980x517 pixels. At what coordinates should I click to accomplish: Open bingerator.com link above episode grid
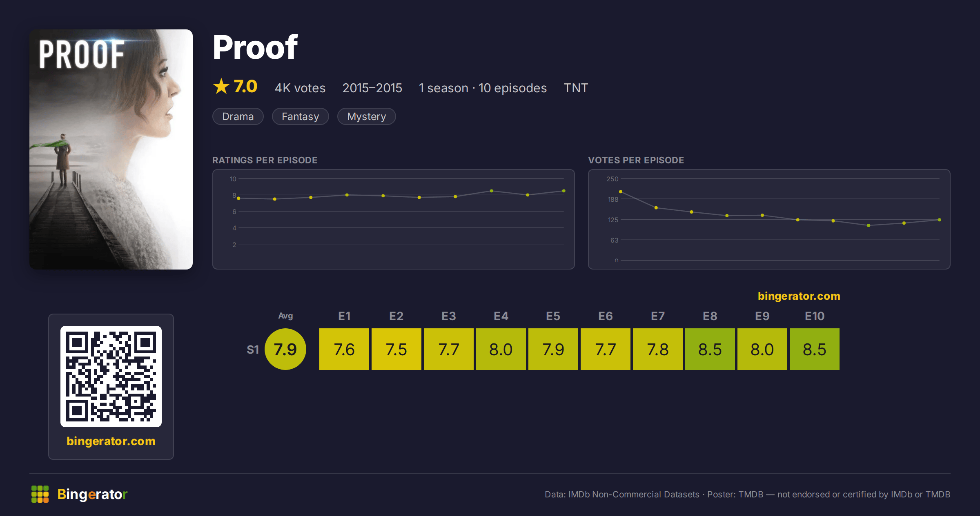click(x=799, y=296)
